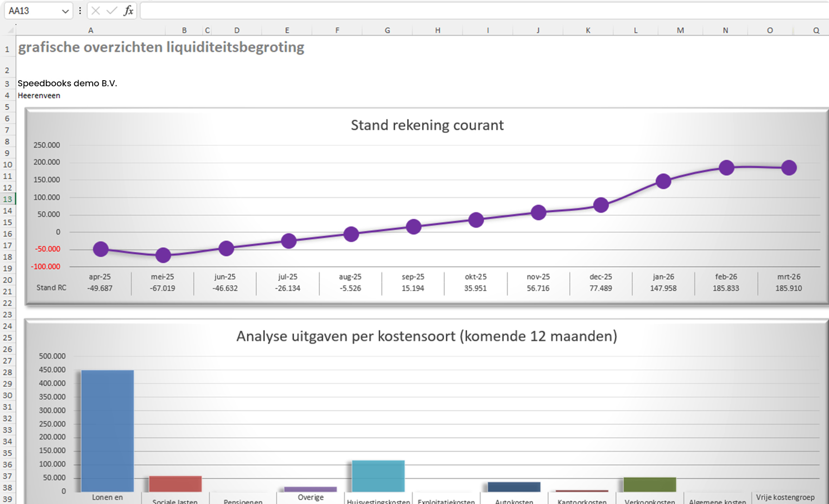829x504 pixels.
Task: Click the teal 'Huisvestingskosten' bar
Action: point(378,476)
